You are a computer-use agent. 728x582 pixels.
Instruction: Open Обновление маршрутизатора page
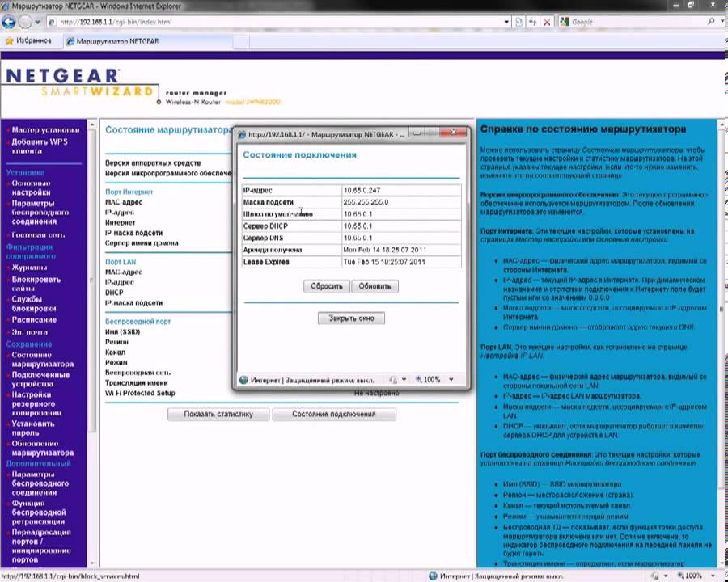[43, 448]
